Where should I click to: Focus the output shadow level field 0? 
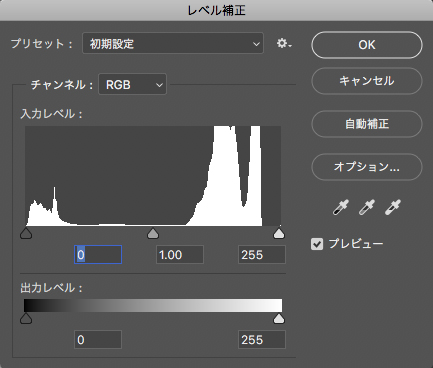[98, 340]
